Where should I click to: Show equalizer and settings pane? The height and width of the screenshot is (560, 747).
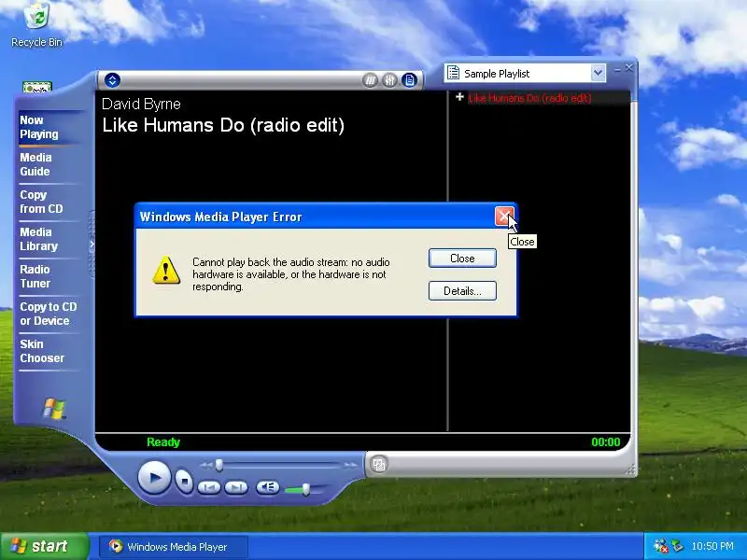389,80
